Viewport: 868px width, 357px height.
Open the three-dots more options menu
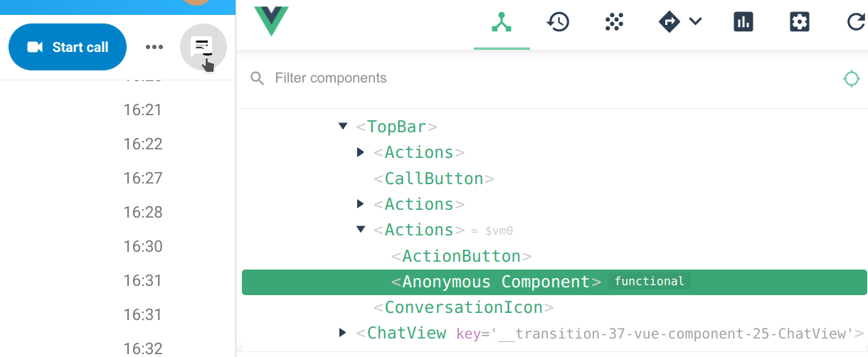pos(154,47)
